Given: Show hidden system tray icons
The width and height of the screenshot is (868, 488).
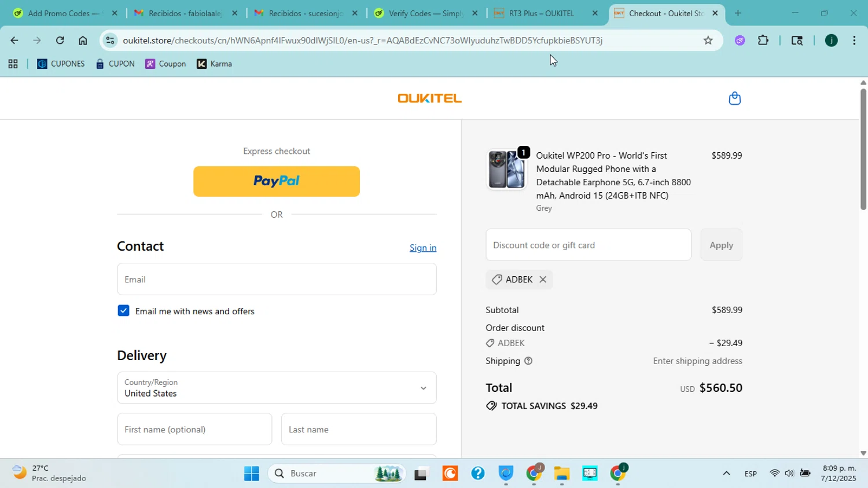Looking at the screenshot, I should (726, 474).
